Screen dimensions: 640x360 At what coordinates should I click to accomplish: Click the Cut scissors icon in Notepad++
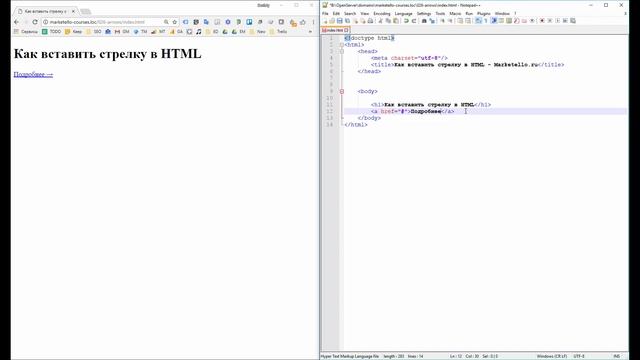(x=380, y=21)
